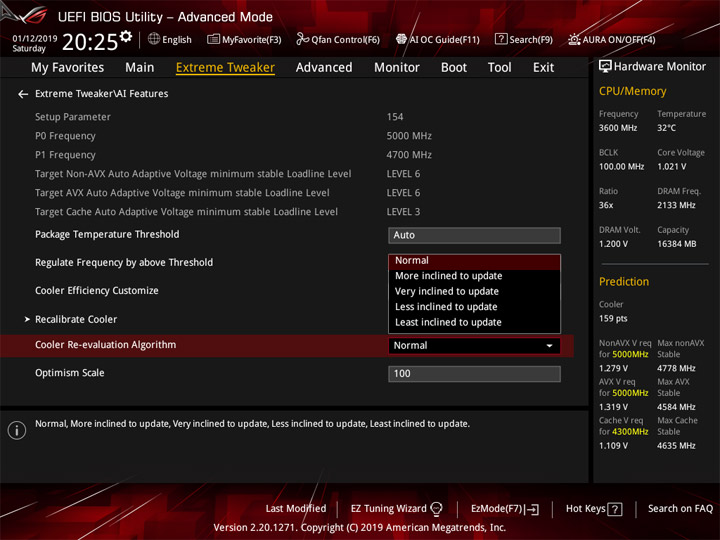
Task: Expand Recalibrate Cooler submenu
Action: [x=76, y=320]
